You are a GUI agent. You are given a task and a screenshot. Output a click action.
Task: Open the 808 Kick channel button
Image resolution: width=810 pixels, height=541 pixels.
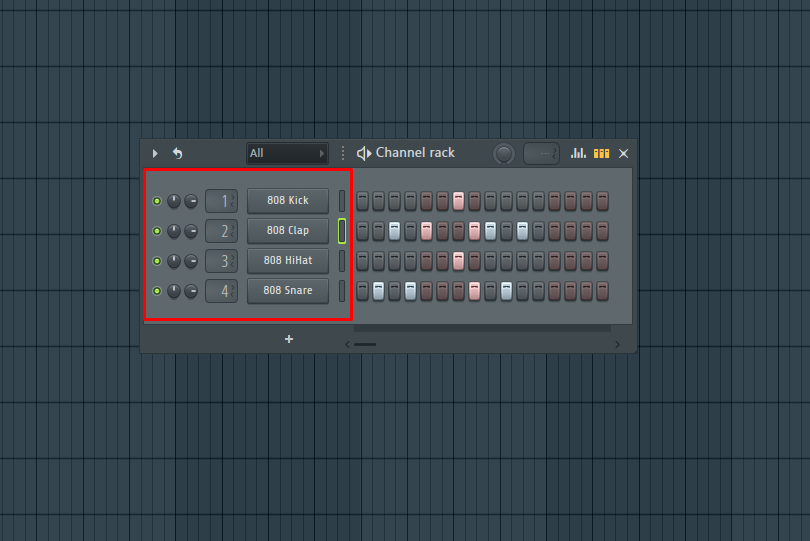pos(288,200)
